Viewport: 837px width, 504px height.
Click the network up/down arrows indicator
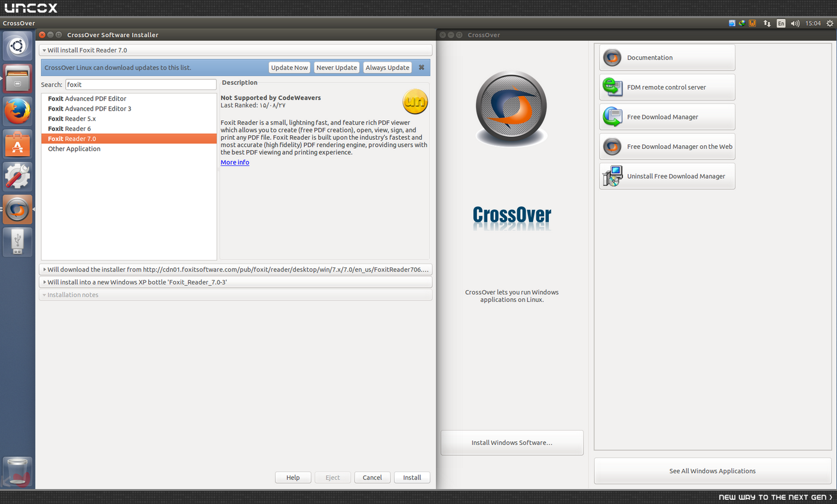click(767, 23)
